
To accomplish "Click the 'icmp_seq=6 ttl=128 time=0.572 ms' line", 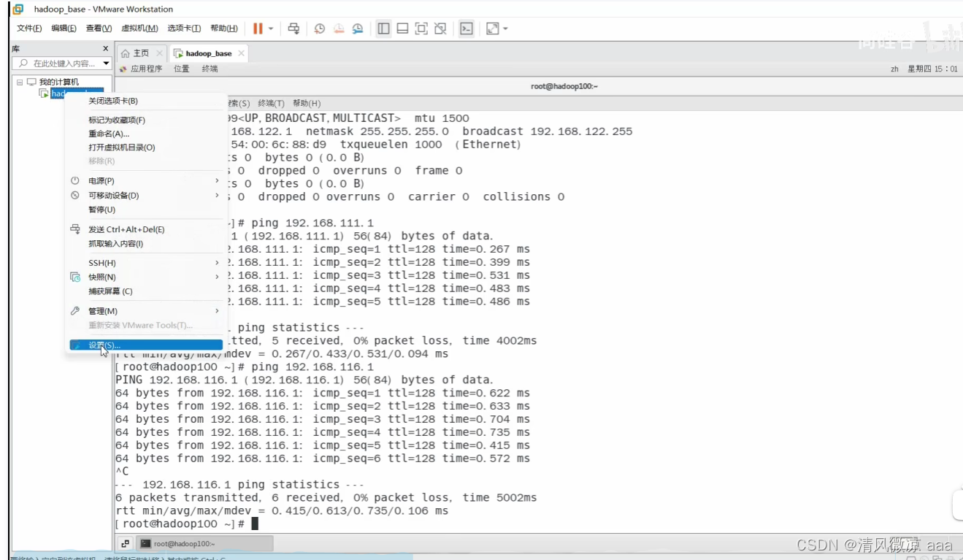I will [323, 458].
